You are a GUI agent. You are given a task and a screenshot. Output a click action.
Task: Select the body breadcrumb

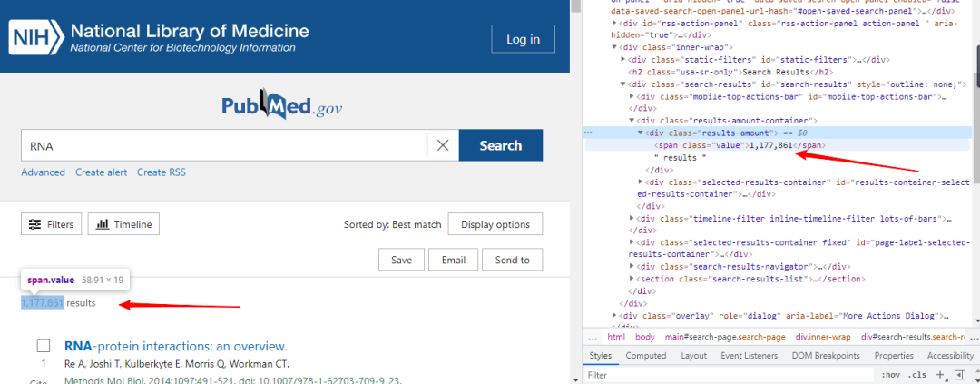[645, 337]
